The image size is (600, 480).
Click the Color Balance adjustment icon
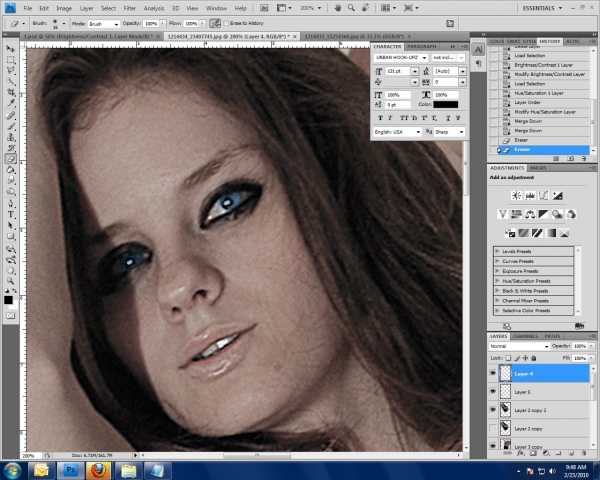pos(530,214)
